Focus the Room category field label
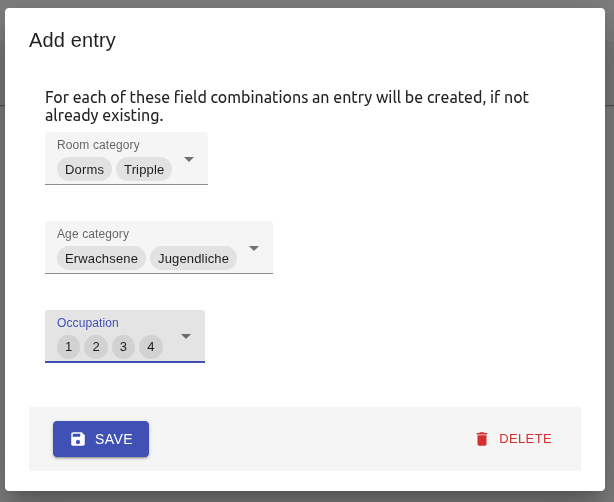The width and height of the screenshot is (614, 502). 98,145
